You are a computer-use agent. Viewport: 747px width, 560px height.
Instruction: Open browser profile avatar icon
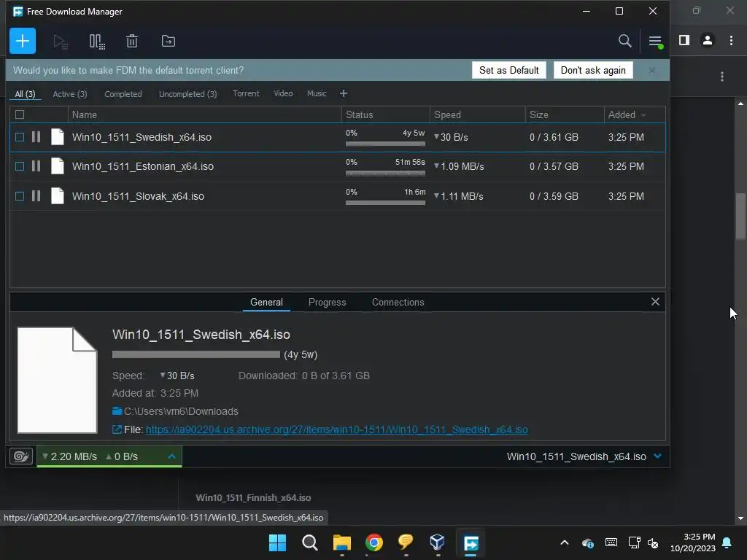coord(708,41)
